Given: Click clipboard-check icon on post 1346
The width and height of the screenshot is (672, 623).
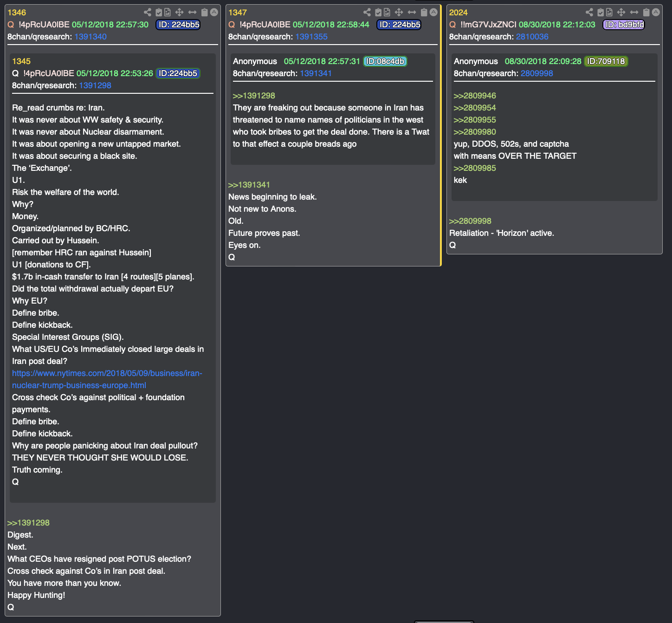Looking at the screenshot, I should (x=159, y=13).
